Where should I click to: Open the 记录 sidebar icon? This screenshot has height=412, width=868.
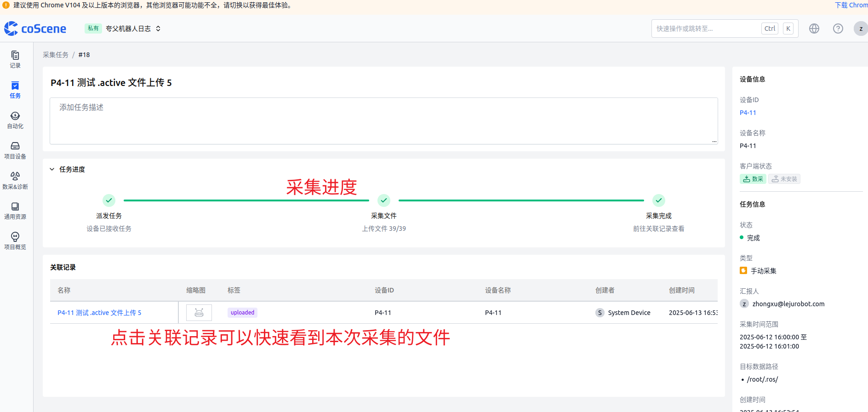tap(15, 59)
